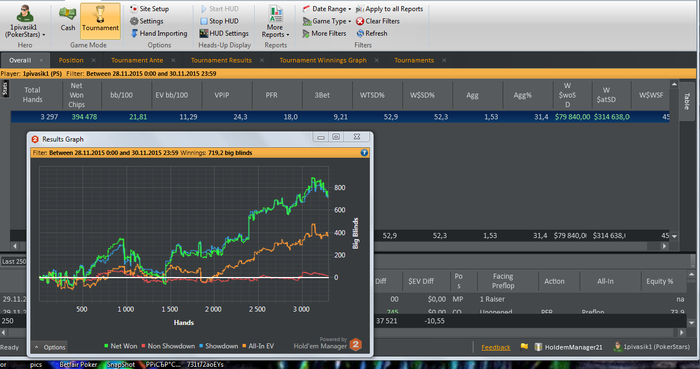Viewport: 700px width, 369px height.
Task: Switch to the Position tab
Action: coord(71,60)
